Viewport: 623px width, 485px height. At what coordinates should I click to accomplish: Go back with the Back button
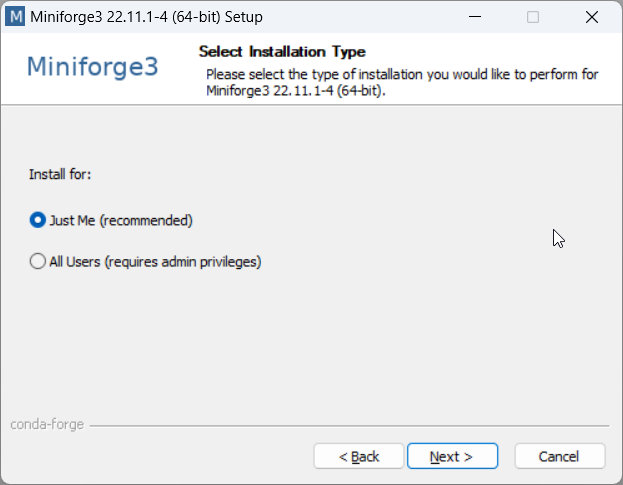359,456
